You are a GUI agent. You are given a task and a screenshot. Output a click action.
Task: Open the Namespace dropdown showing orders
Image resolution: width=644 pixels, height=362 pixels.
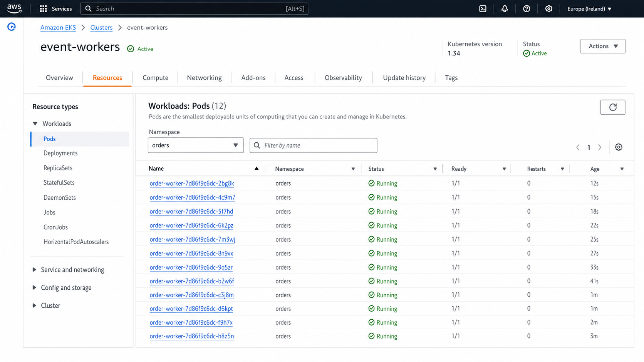[196, 145]
